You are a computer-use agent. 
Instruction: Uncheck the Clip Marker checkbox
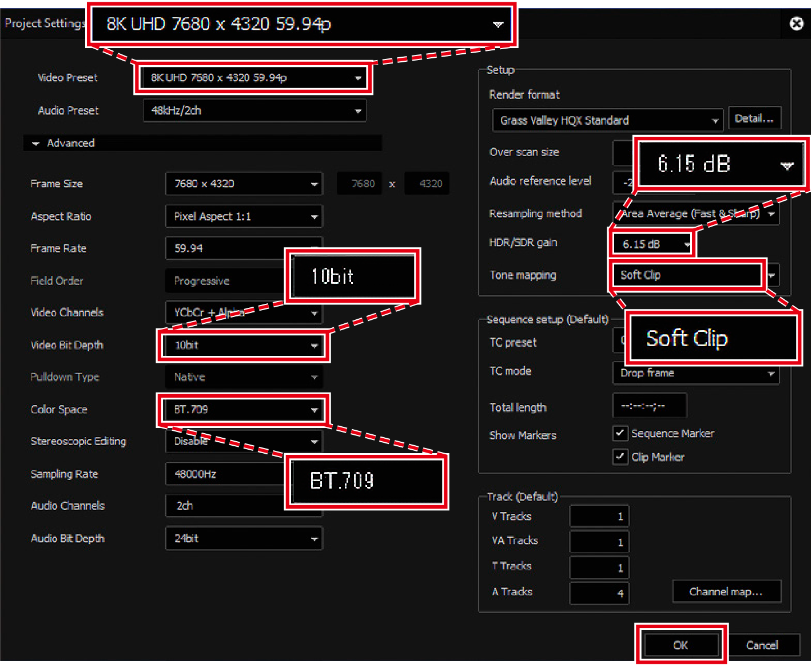tap(620, 457)
